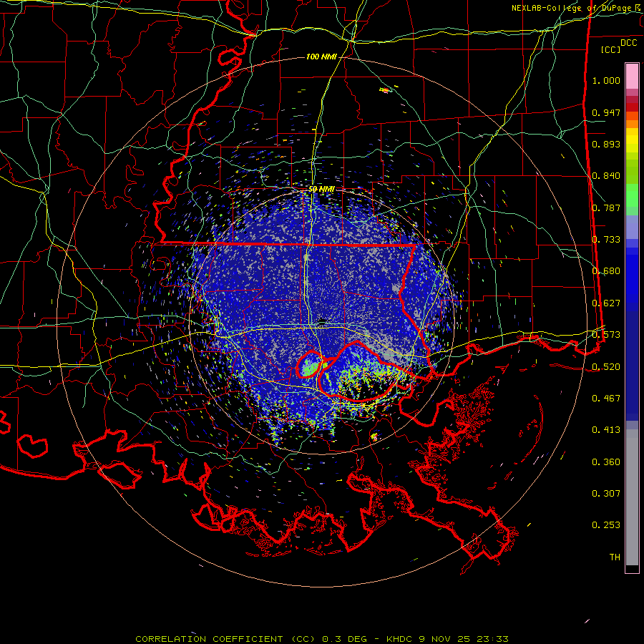Select the 0.787 scale value

tap(606, 208)
